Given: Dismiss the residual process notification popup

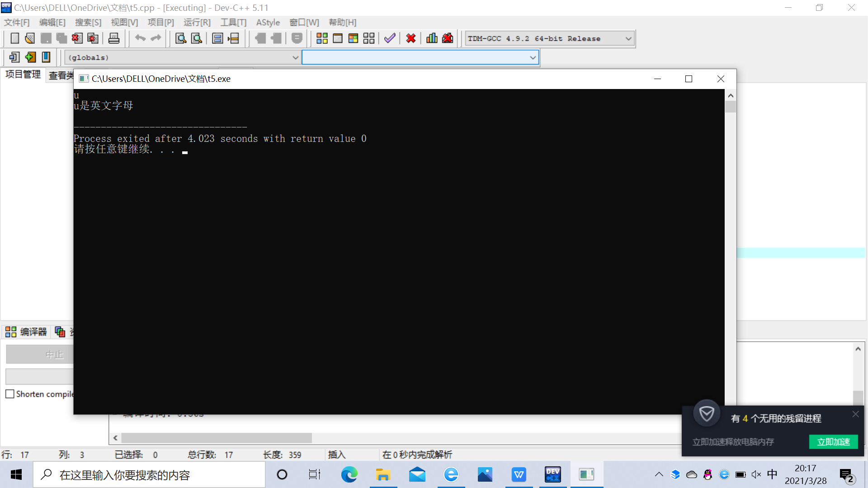Looking at the screenshot, I should click(x=855, y=414).
